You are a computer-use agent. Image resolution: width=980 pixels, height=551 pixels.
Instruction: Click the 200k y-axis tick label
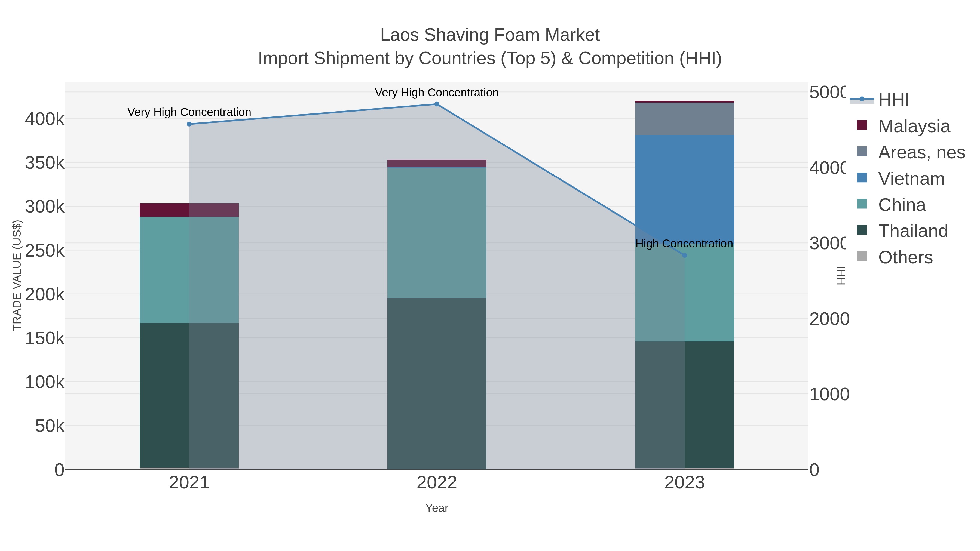[x=45, y=294]
